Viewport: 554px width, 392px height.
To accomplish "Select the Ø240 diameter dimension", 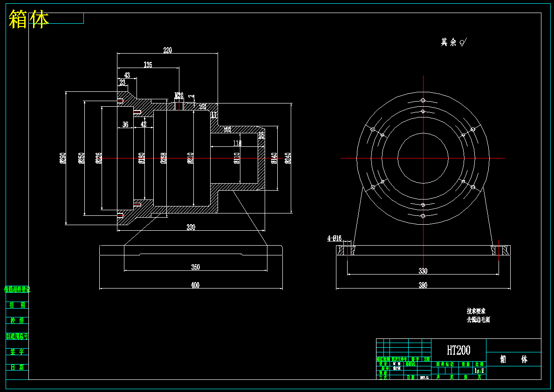I will coord(288,158).
